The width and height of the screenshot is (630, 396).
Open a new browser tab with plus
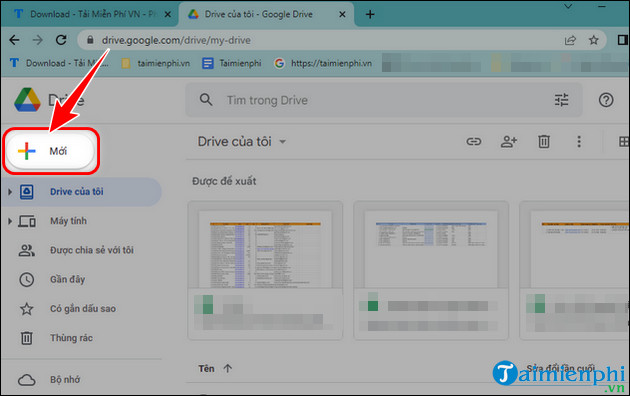(x=370, y=14)
